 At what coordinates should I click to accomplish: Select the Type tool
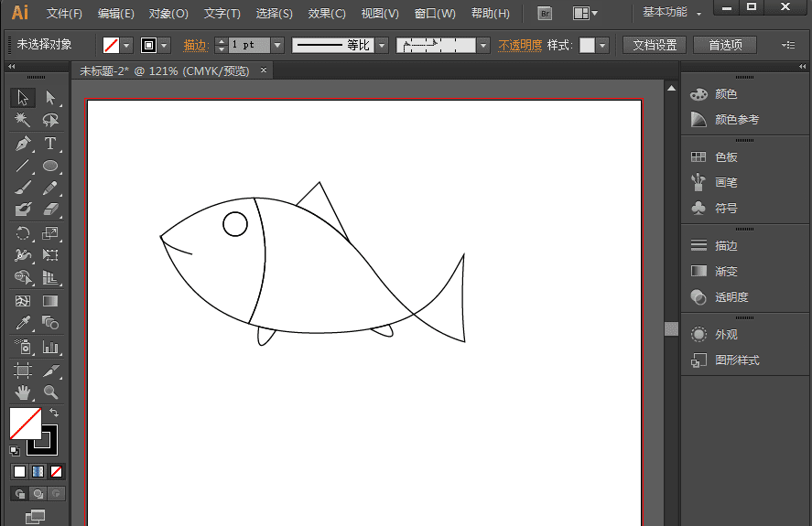[50, 144]
